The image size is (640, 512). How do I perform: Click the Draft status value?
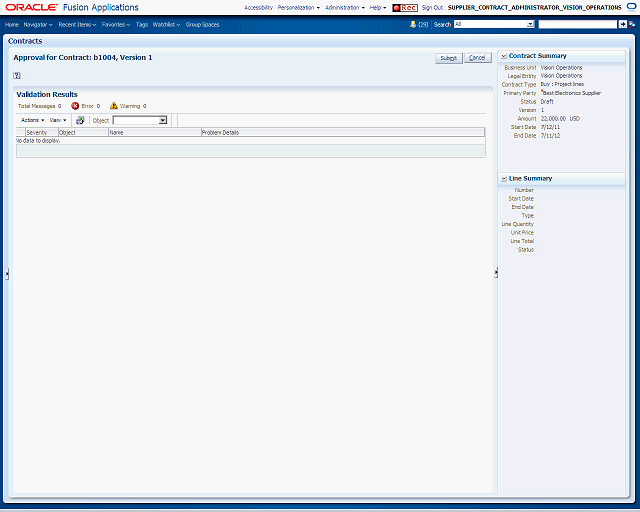coord(547,101)
